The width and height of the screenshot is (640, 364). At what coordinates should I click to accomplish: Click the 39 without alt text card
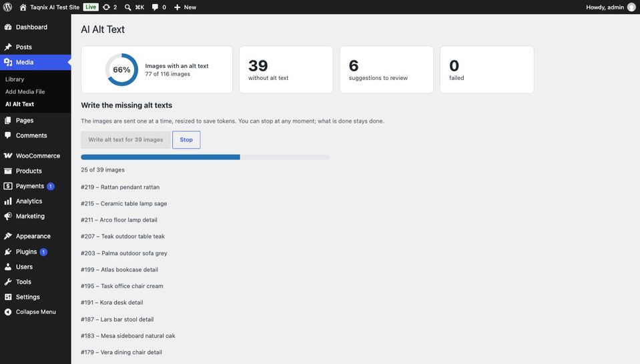click(x=286, y=70)
